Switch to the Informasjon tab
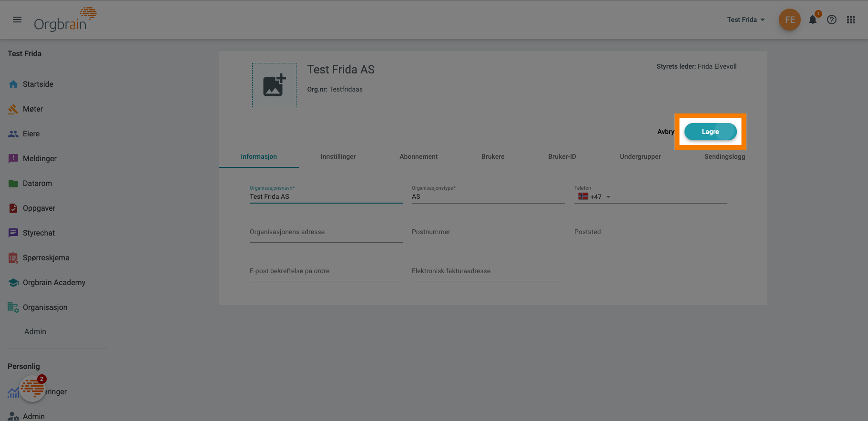This screenshot has width=868, height=421. pyautogui.click(x=259, y=156)
